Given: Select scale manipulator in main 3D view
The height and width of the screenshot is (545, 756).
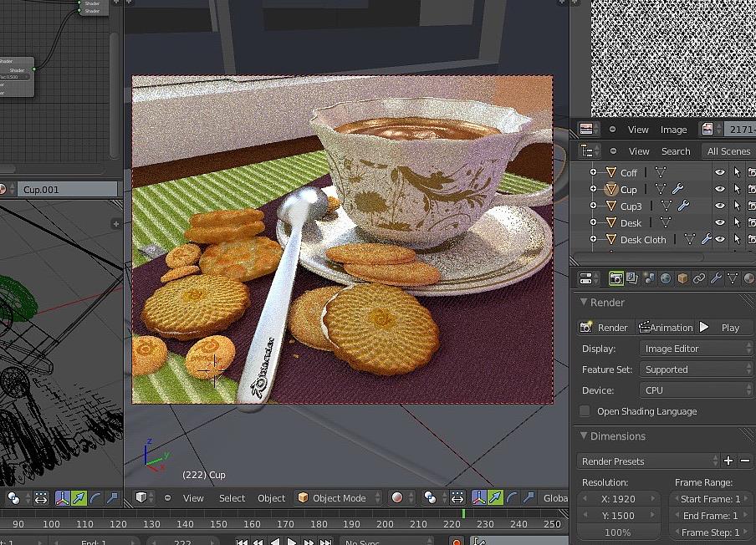Looking at the screenshot, I should point(529,498).
